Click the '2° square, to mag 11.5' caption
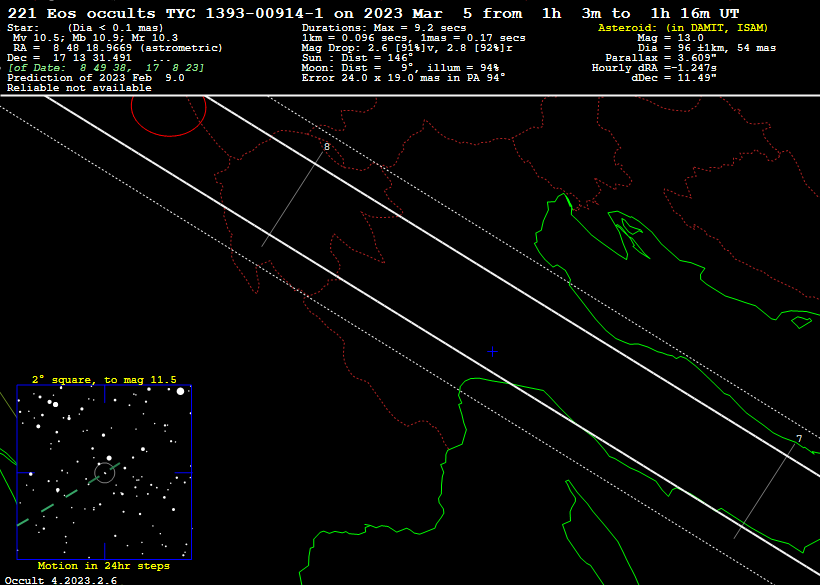Screen dimensions: 820x585 point(104,380)
